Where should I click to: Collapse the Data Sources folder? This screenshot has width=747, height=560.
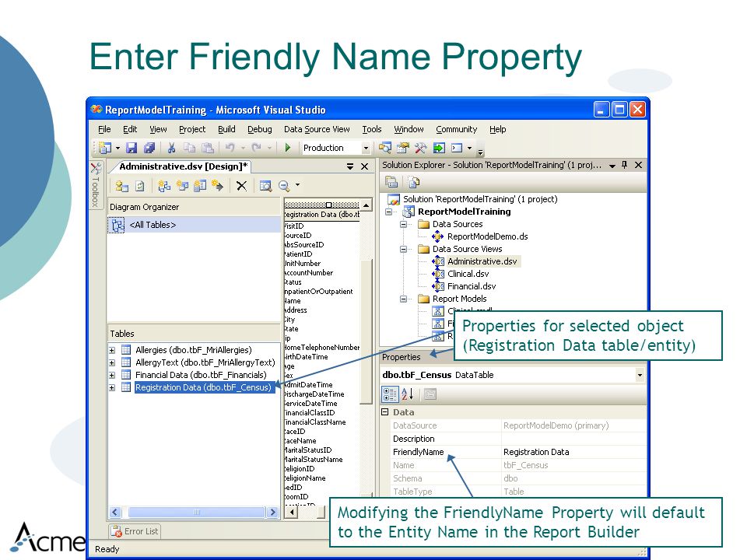(404, 224)
